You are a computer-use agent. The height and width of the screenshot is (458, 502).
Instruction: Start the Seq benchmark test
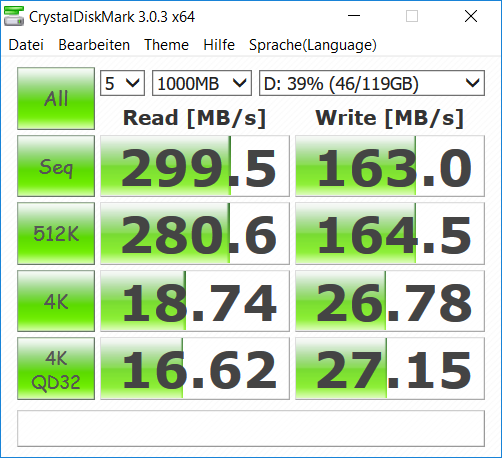(x=56, y=166)
